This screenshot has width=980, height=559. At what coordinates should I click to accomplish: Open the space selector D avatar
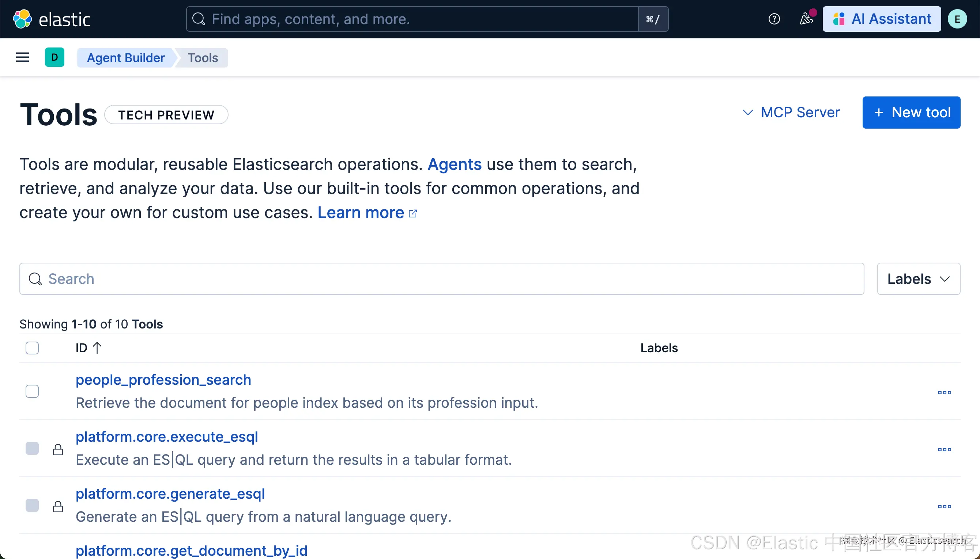54,58
